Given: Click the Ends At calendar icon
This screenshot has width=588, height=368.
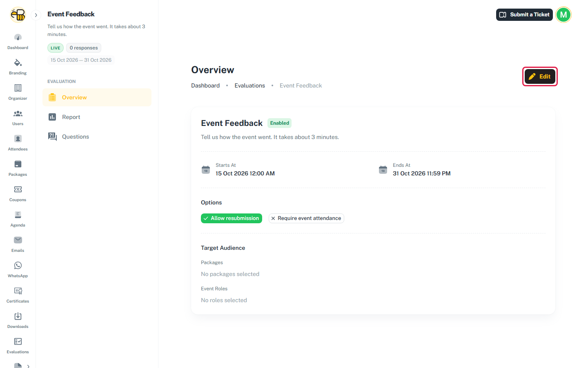Looking at the screenshot, I should click(x=383, y=170).
